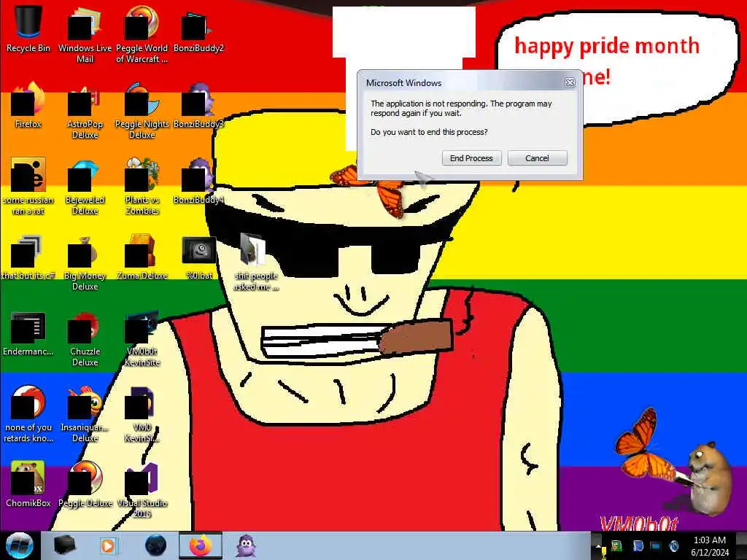Open Insaniquarium Deluxe shortcut
The width and height of the screenshot is (747, 560).
click(x=85, y=413)
